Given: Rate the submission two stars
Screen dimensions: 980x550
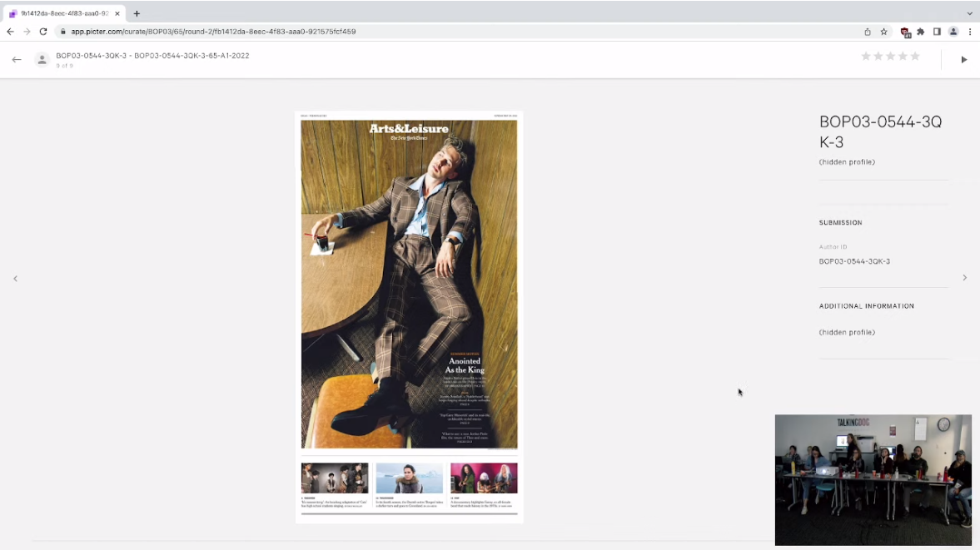Looking at the screenshot, I should pyautogui.click(x=878, y=57).
